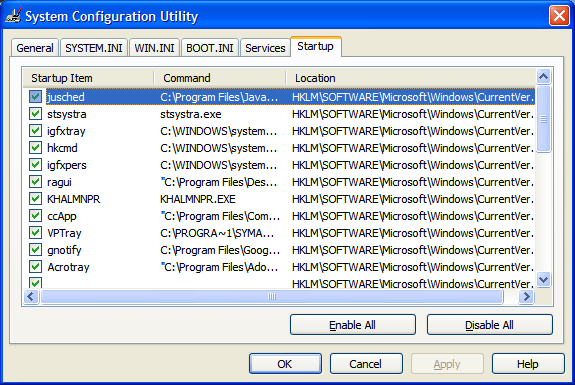Click the Enable All button

[353, 324]
